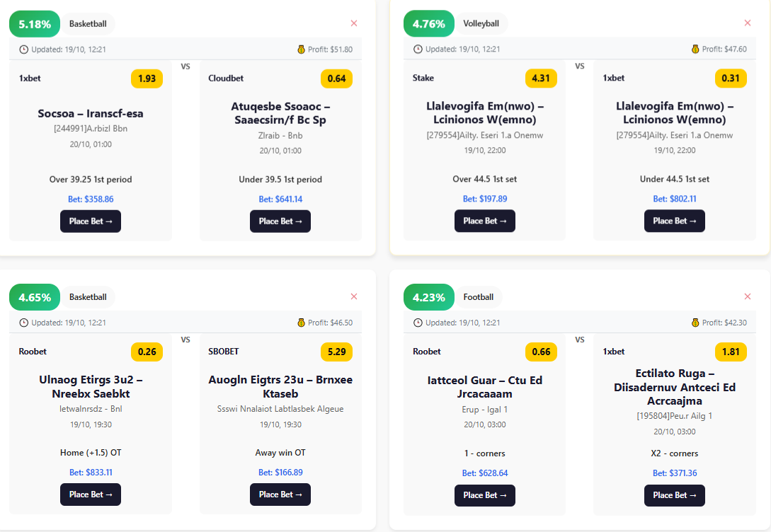This screenshot has width=771, height=532.
Task: Click the 5.29 odds badge for SBOBET
Action: coord(336,352)
